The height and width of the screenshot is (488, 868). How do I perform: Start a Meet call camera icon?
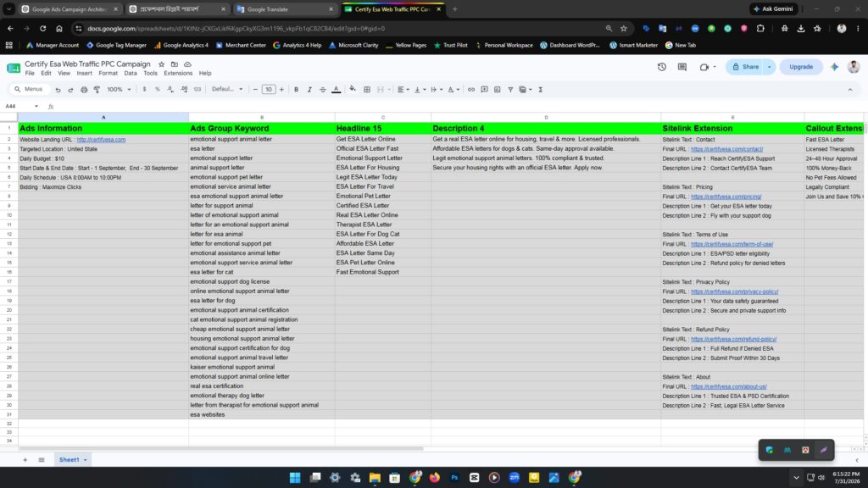point(704,67)
